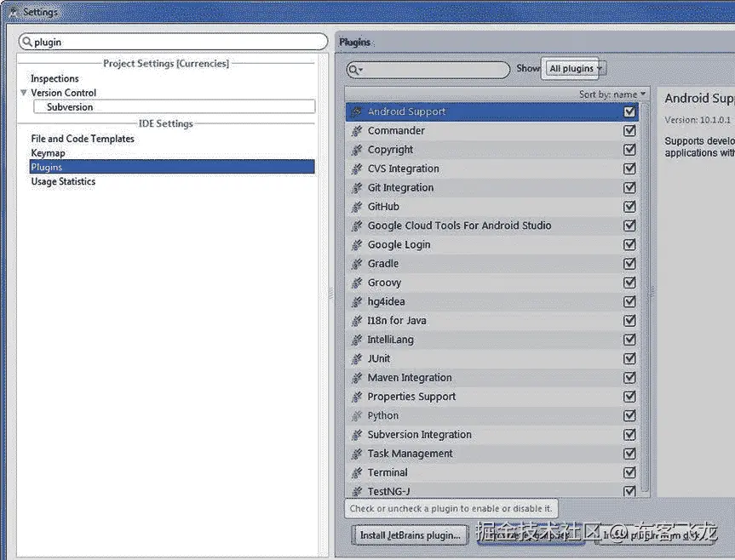The height and width of the screenshot is (560, 735).
Task: Click the settings search magnifier icon
Action: (27, 42)
